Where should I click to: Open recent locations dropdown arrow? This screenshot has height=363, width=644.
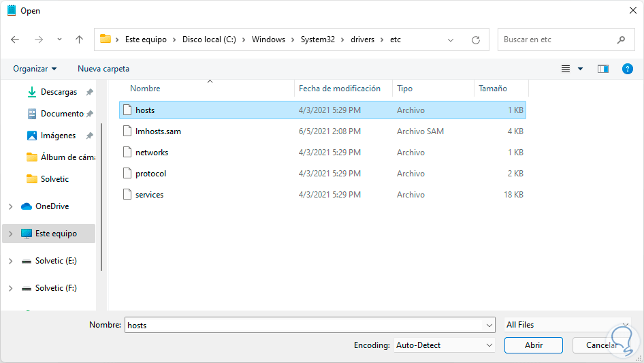59,40
